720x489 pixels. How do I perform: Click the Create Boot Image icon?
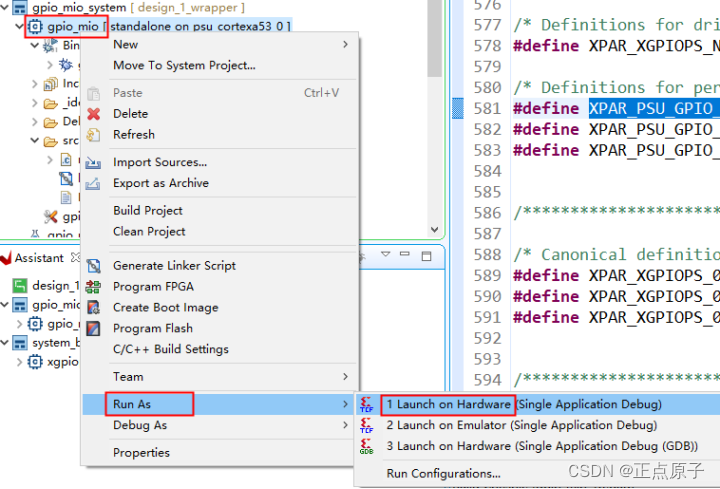pos(94,308)
